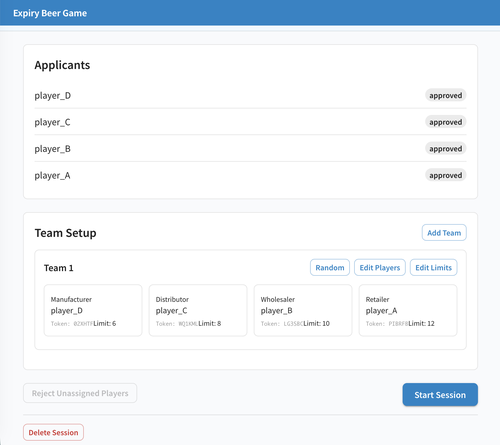Click player_A in the Retailer card
The height and width of the screenshot is (445, 500).
tap(381, 311)
